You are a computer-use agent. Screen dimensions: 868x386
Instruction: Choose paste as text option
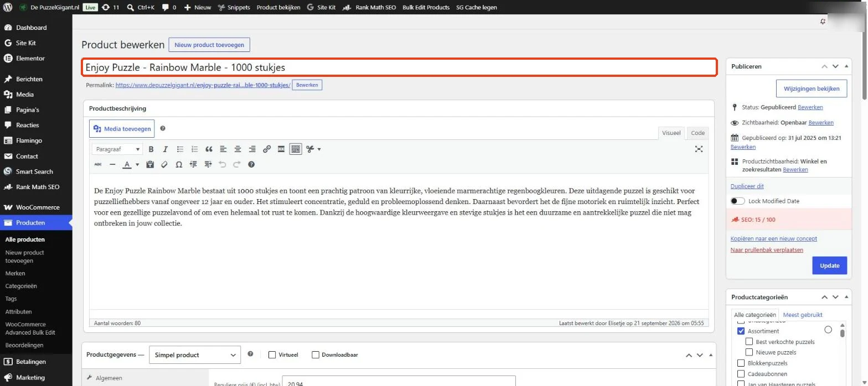[150, 164]
